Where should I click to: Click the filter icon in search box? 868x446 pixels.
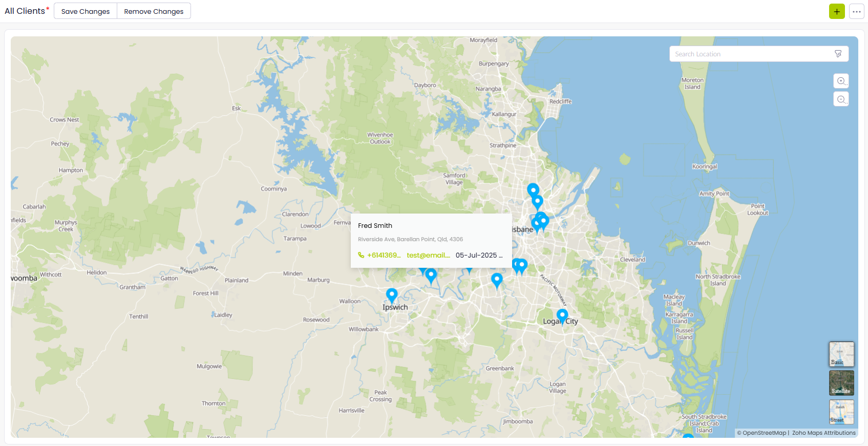838,54
